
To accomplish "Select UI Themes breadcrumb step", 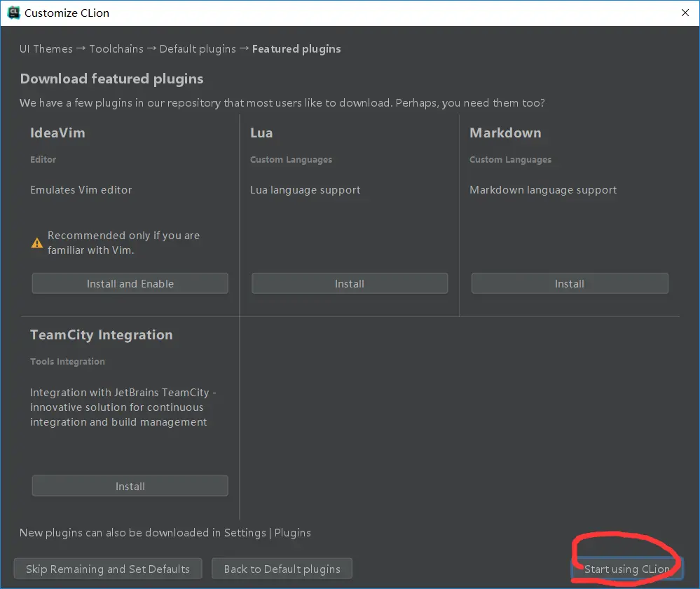I will [x=46, y=48].
